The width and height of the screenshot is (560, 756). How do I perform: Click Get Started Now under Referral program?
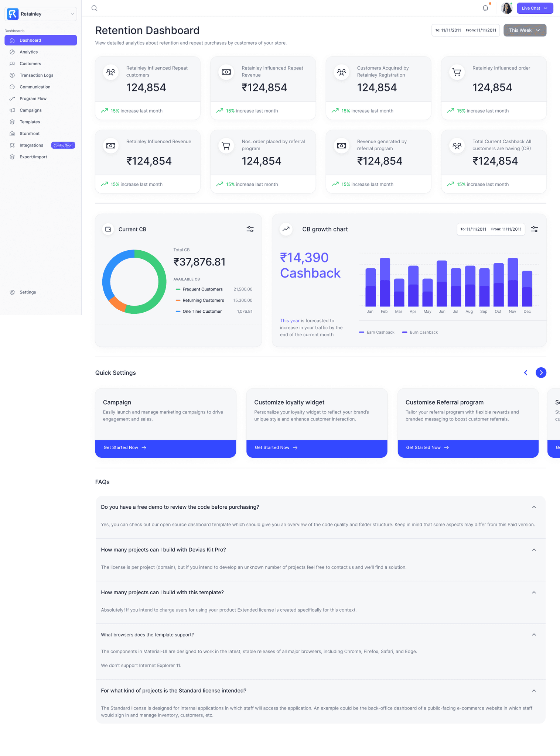(468, 448)
